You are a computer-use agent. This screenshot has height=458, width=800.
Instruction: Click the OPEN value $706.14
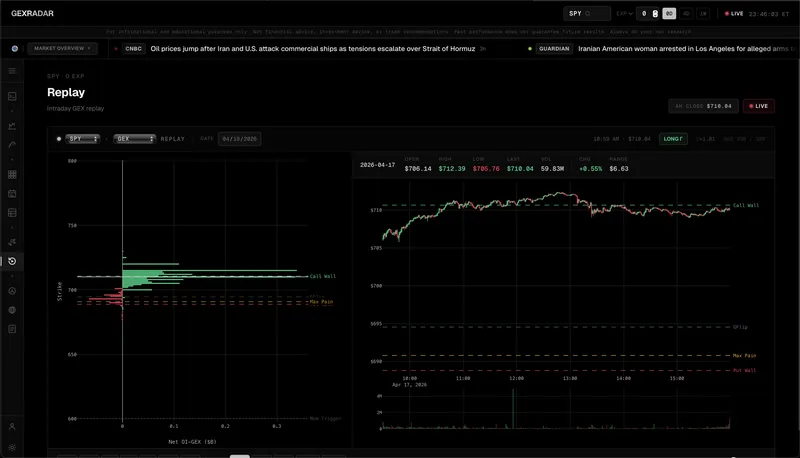pos(418,169)
